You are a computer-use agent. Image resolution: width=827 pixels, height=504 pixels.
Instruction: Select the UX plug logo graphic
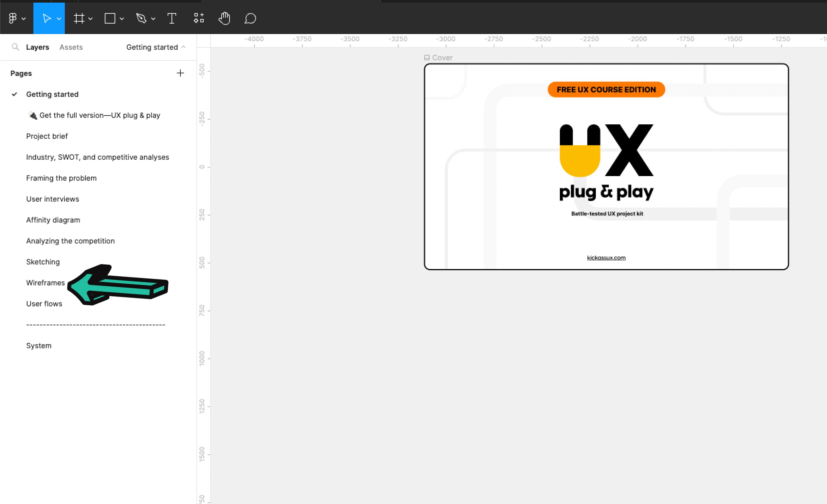click(x=606, y=150)
